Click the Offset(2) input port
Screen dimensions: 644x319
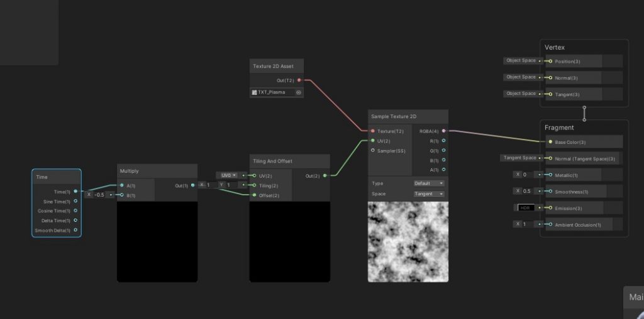pos(254,195)
